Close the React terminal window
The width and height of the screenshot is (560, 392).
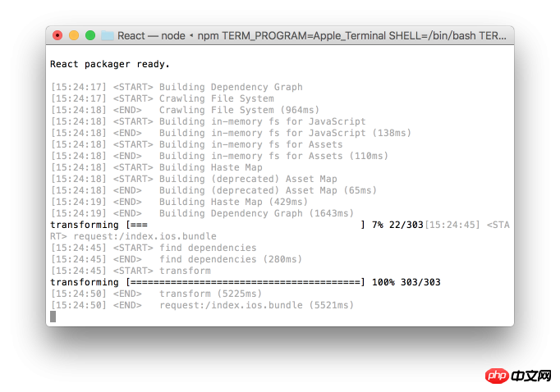pos(57,35)
